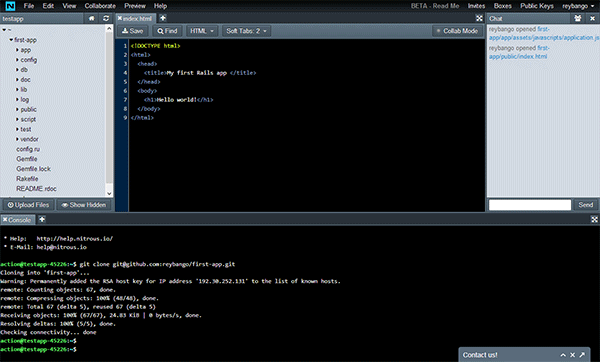Maximize the console pane
600x362 pixels.
pos(594,219)
